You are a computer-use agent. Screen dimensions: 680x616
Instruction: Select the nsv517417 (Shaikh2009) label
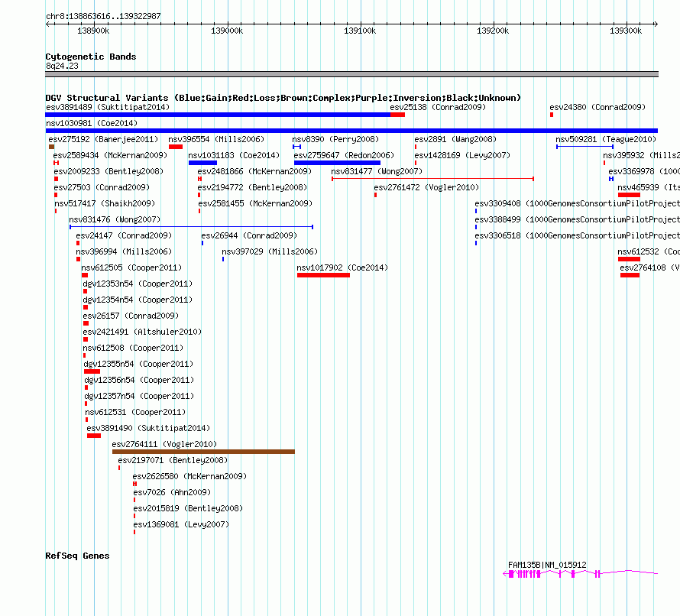[x=105, y=203]
